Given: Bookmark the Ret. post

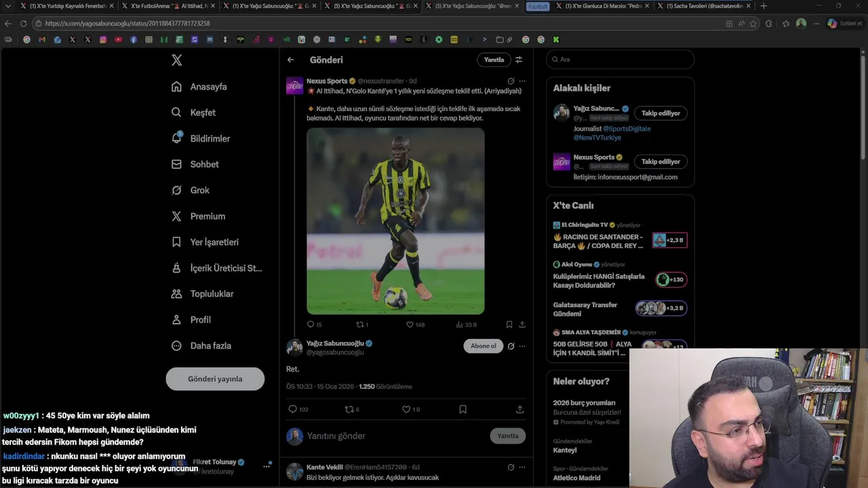Looking at the screenshot, I should [462, 409].
